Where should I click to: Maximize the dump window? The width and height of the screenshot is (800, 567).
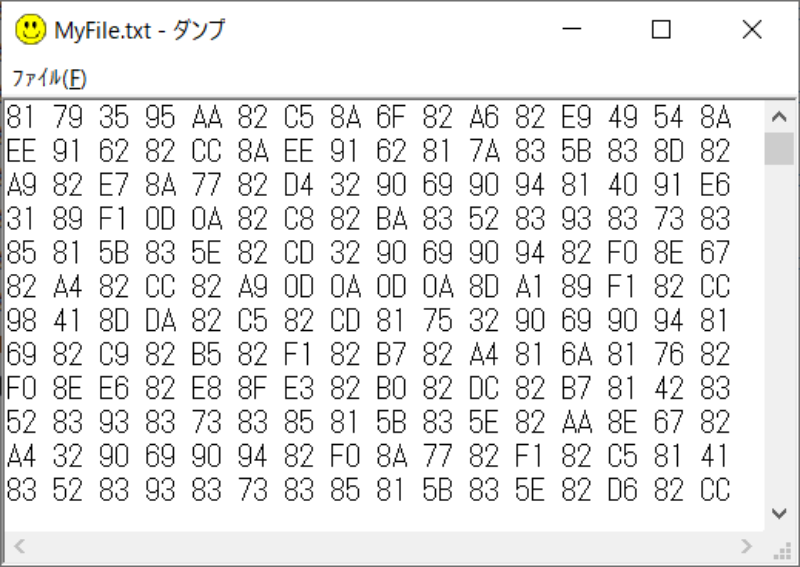[x=661, y=30]
